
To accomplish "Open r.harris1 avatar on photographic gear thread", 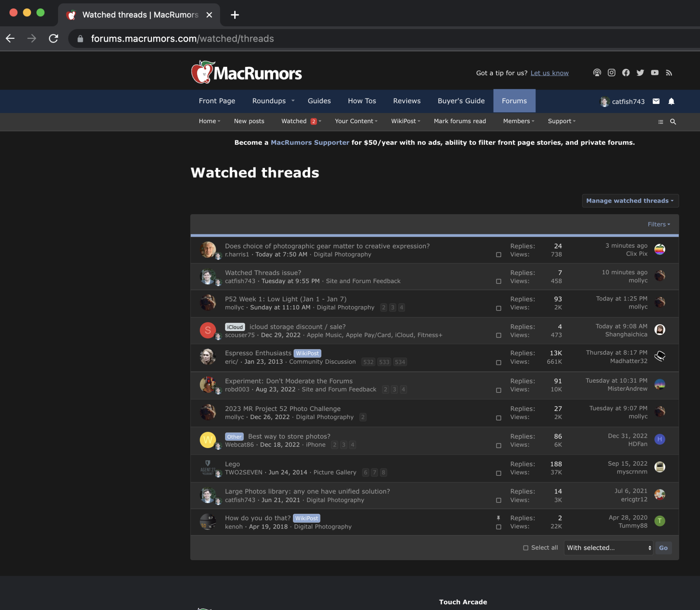I will (x=208, y=250).
